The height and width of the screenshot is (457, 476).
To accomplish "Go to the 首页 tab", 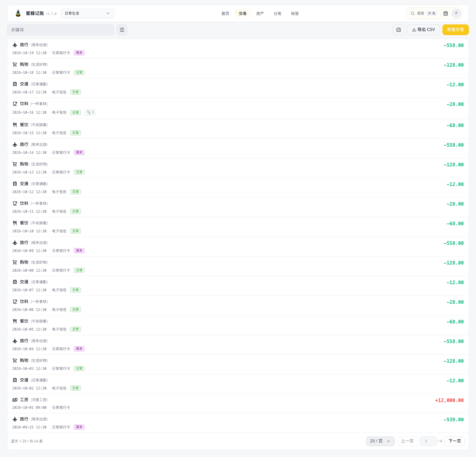I will [x=225, y=13].
